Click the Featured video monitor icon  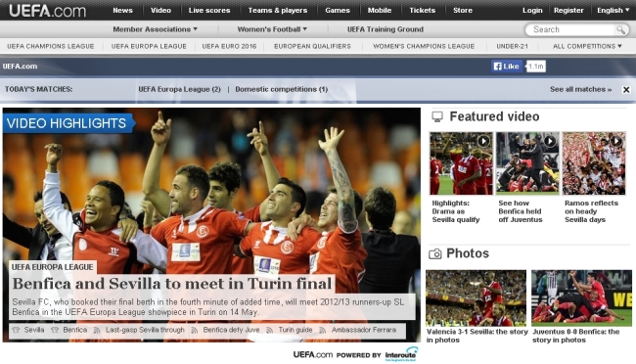point(437,116)
